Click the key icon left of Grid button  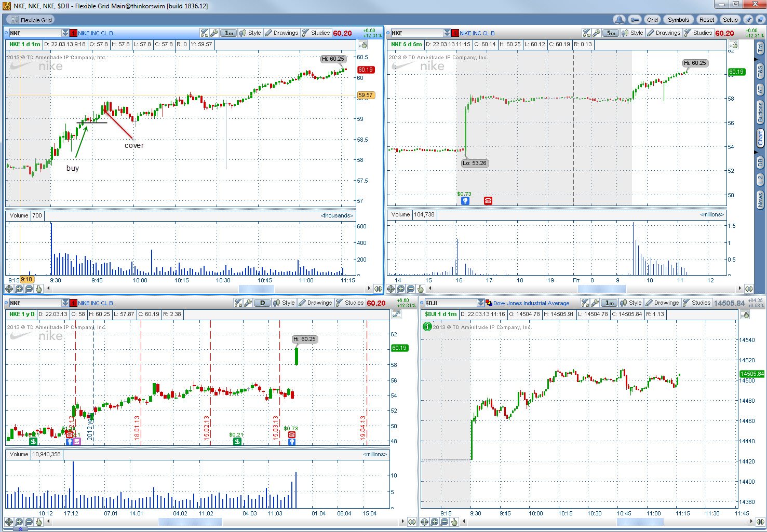(x=634, y=20)
